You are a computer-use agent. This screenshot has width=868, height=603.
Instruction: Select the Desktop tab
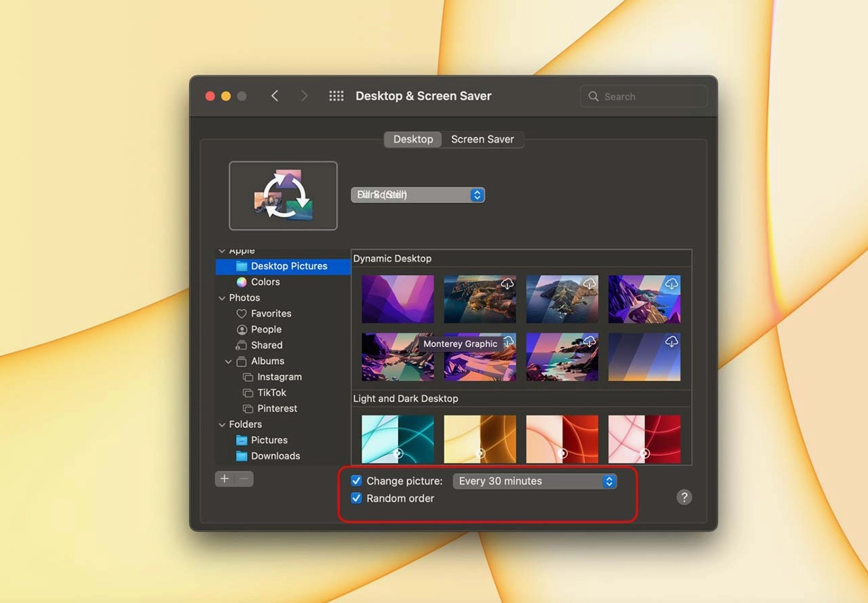pos(413,140)
